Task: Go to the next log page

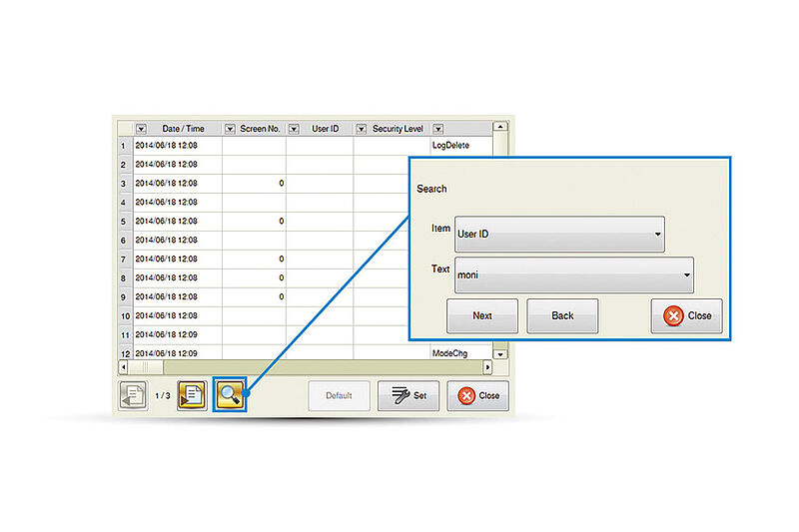Action: pos(192,395)
